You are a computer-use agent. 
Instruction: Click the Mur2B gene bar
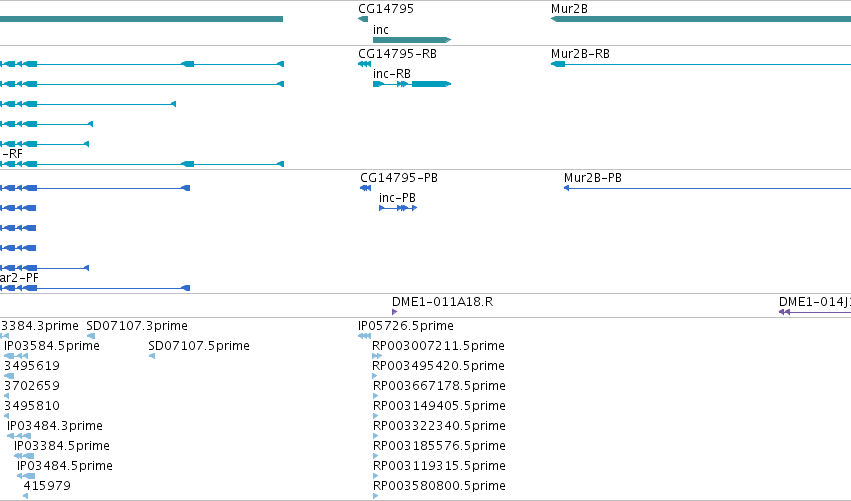click(x=701, y=20)
